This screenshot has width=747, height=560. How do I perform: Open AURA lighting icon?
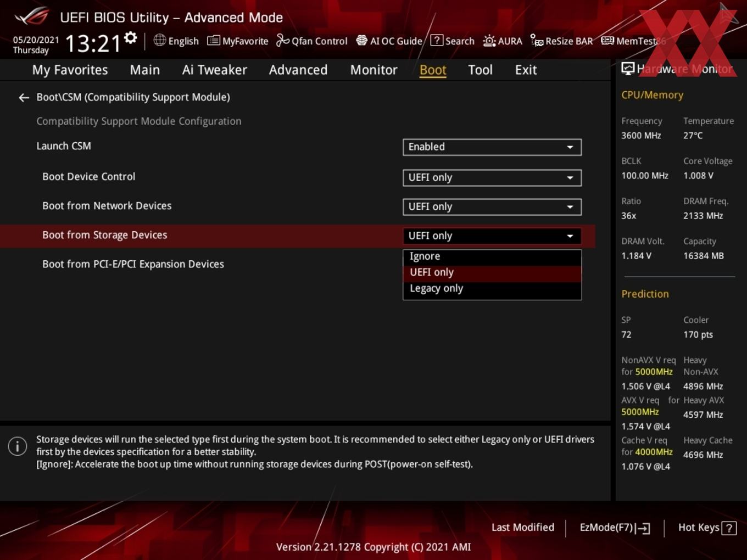pos(489,41)
